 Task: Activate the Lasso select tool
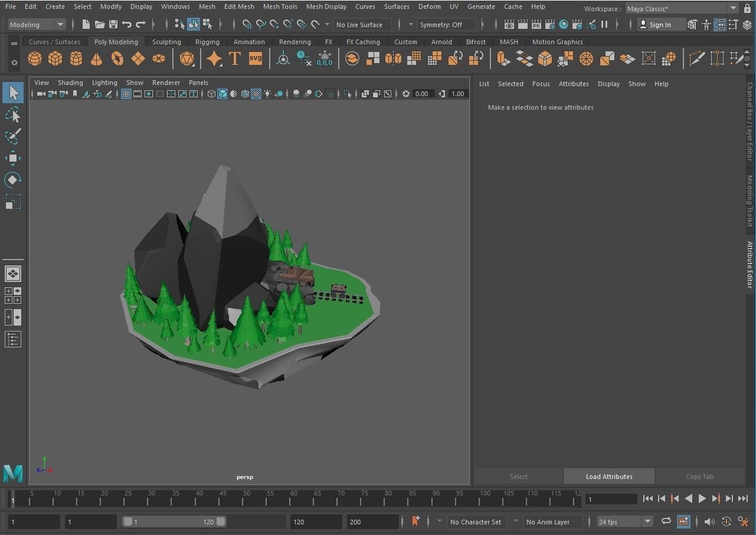coord(13,114)
